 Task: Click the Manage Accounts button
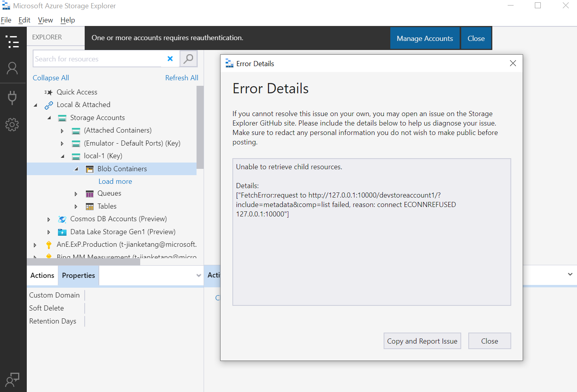pos(425,38)
